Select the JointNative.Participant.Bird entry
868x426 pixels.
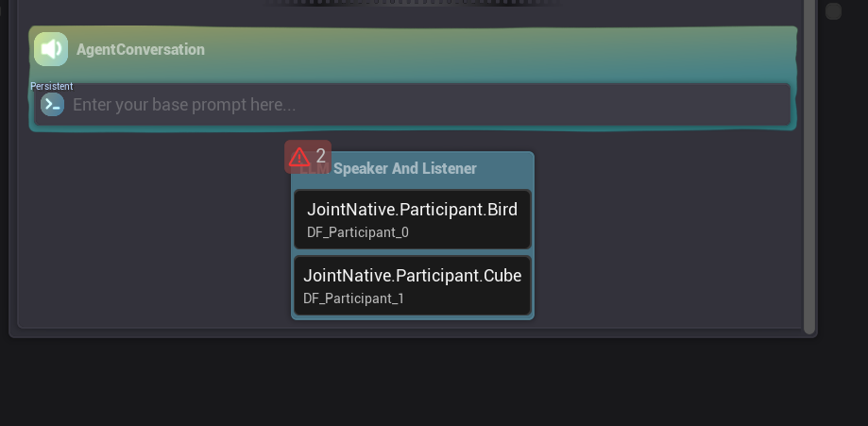[x=412, y=210]
